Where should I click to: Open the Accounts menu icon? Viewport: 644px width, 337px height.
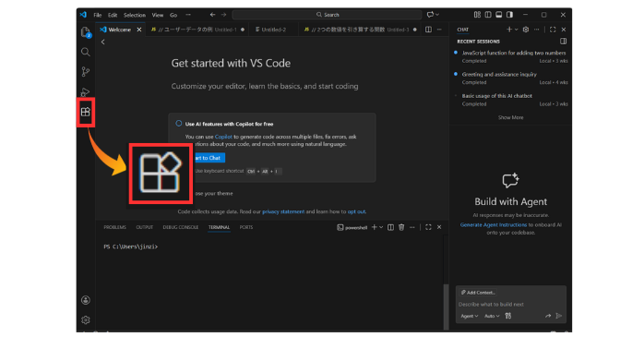coord(86,300)
